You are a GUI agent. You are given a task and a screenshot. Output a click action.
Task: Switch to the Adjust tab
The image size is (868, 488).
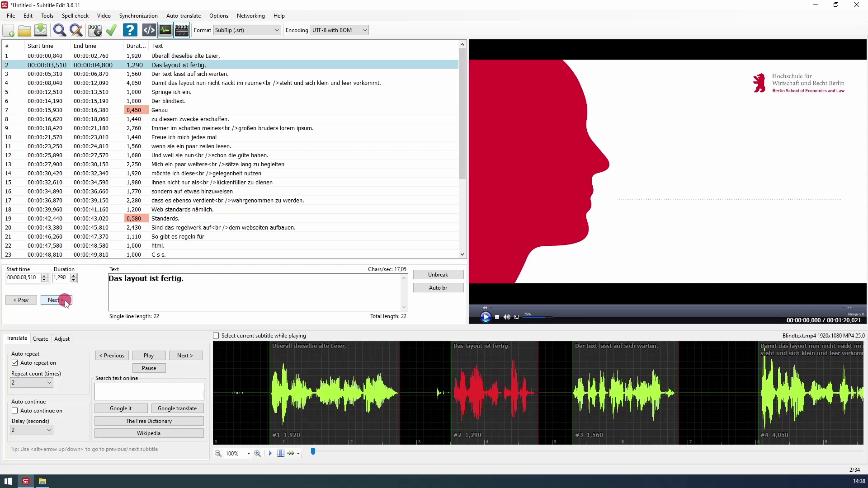[62, 339]
